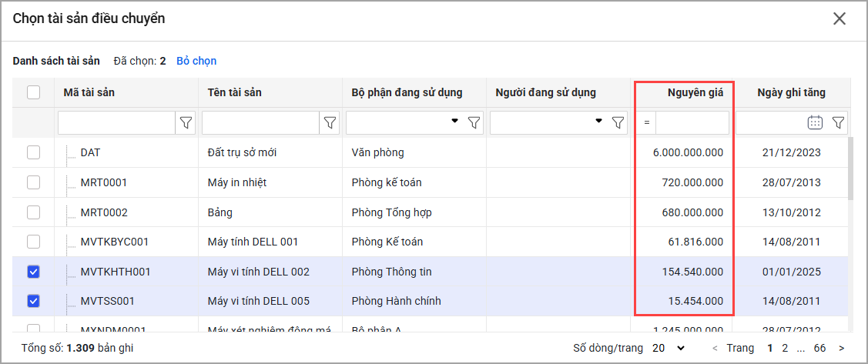This screenshot has height=364, width=868.
Task: Focus the Mã tài sản filter text box
Action: (x=116, y=122)
